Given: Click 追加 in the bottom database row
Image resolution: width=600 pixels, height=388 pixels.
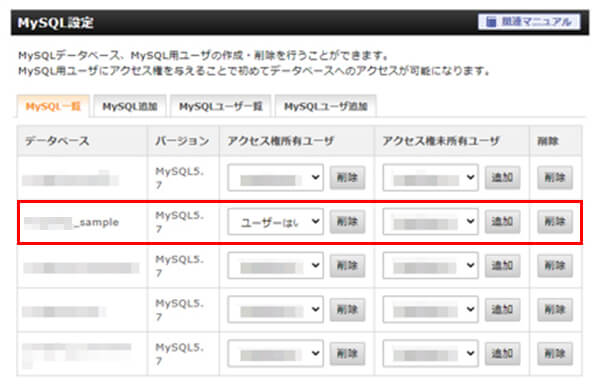Looking at the screenshot, I should coord(502,354).
